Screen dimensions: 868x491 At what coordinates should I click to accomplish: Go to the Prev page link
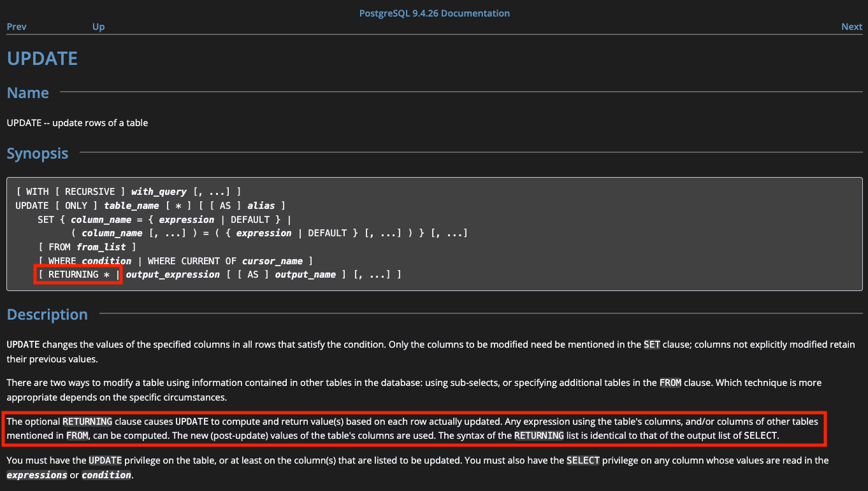point(17,27)
